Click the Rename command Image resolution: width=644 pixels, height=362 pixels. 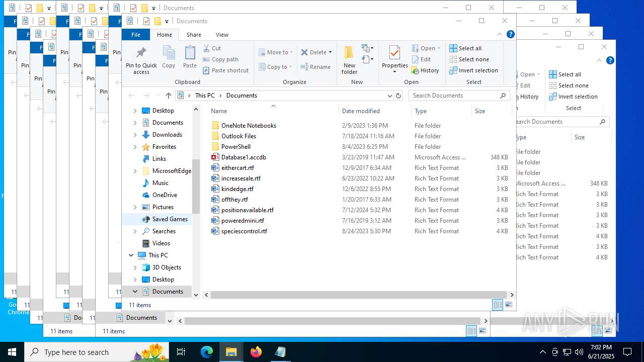(x=315, y=67)
